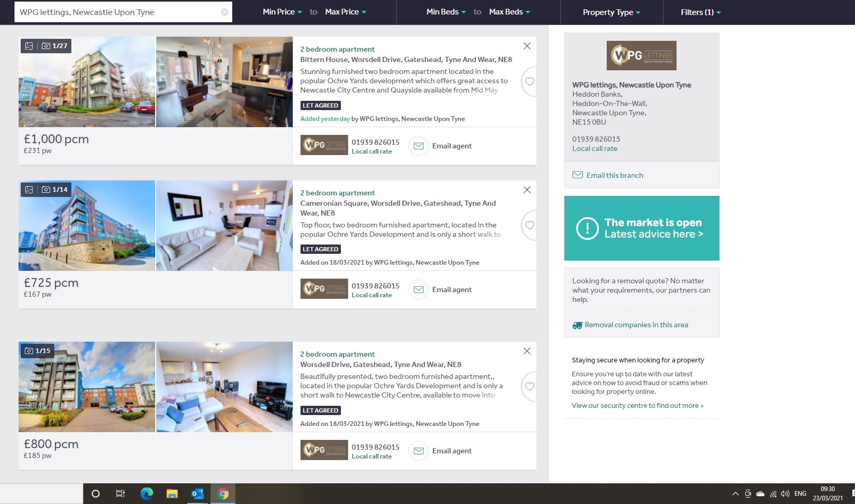The height and width of the screenshot is (504, 855).
Task: Click phone number 01939 826015 in branch sidebar
Action: coord(596,139)
